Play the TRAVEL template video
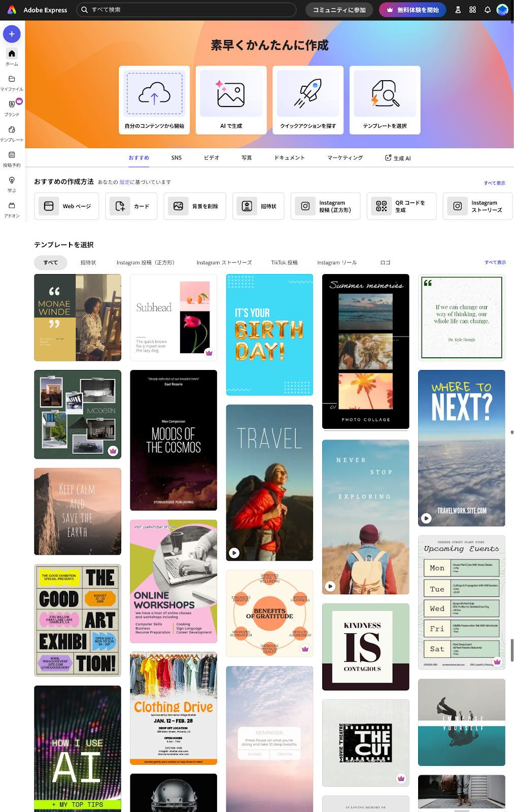Screen dimensions: 514x812 pos(234,553)
